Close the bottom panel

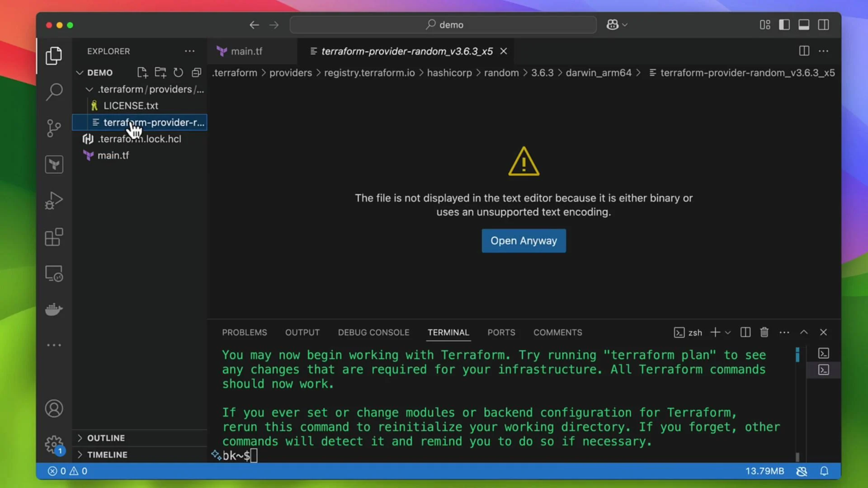pyautogui.click(x=823, y=333)
